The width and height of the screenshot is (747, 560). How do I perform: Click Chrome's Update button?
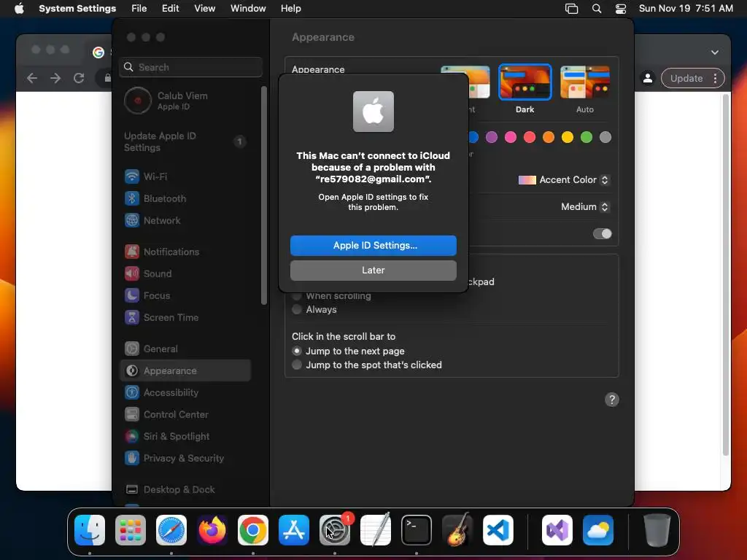(x=686, y=78)
